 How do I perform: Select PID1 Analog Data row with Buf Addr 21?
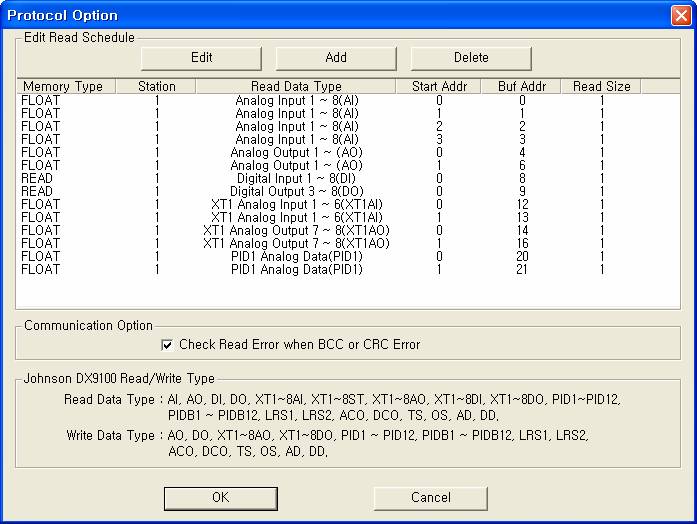pos(295,269)
